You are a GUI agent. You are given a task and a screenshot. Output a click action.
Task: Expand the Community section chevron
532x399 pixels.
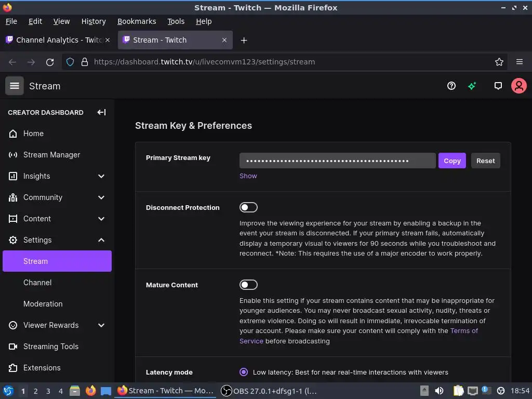(x=101, y=197)
